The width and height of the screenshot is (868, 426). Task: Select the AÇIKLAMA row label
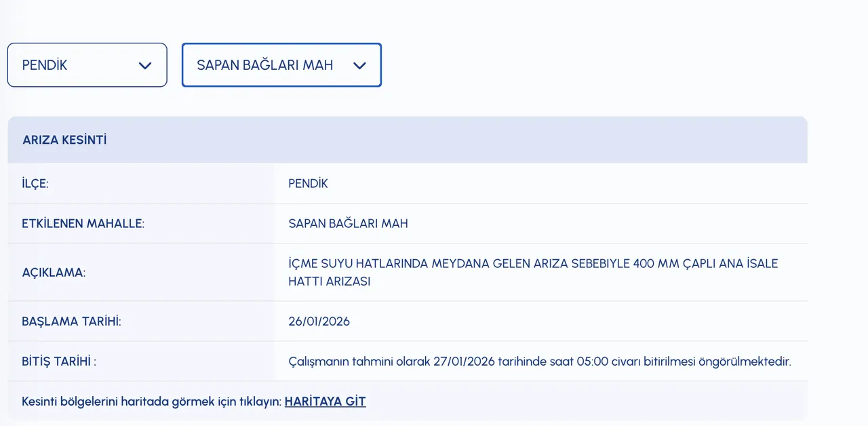(x=53, y=273)
